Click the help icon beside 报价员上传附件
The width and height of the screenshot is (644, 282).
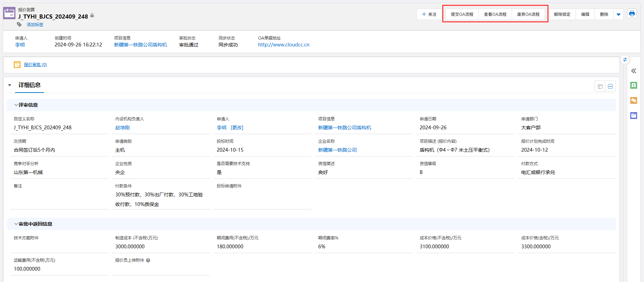click(x=148, y=260)
